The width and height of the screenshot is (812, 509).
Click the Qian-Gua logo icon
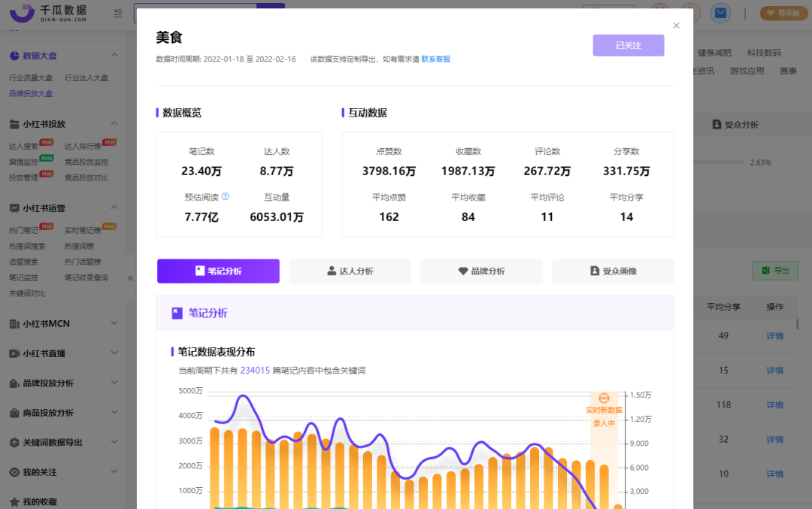[22, 13]
